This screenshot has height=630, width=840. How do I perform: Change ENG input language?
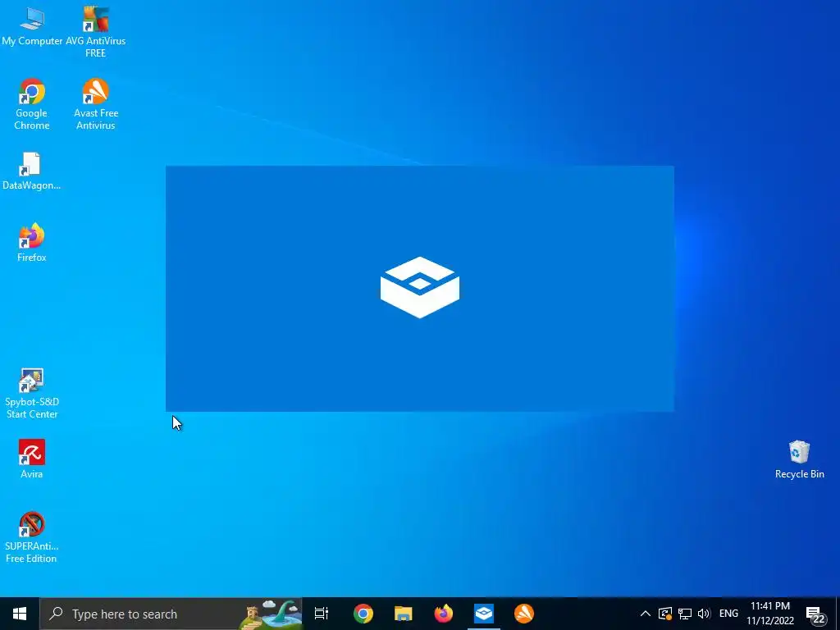click(x=728, y=614)
